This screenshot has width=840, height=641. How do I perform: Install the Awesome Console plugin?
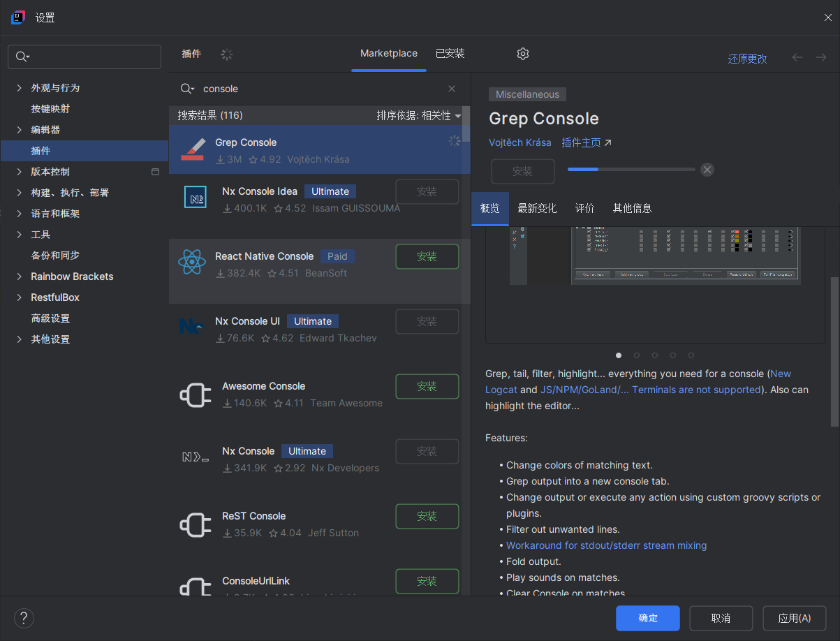[x=427, y=387]
